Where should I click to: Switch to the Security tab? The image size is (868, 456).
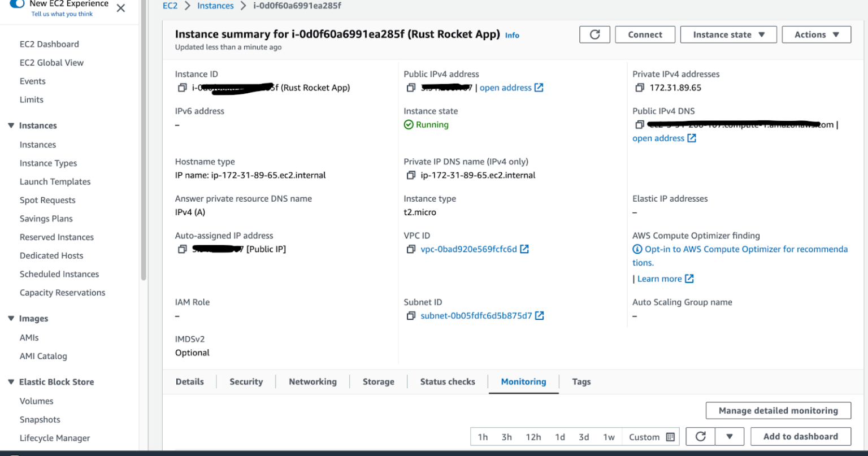246,382
